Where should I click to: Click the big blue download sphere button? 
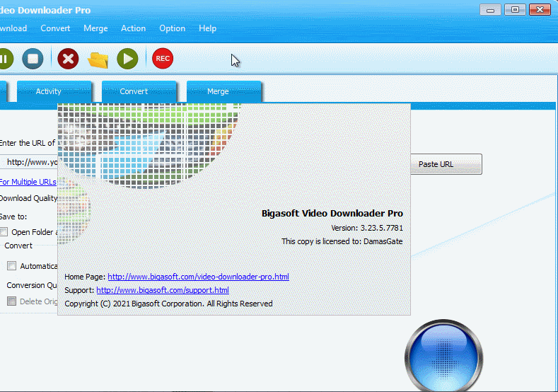[443, 356]
